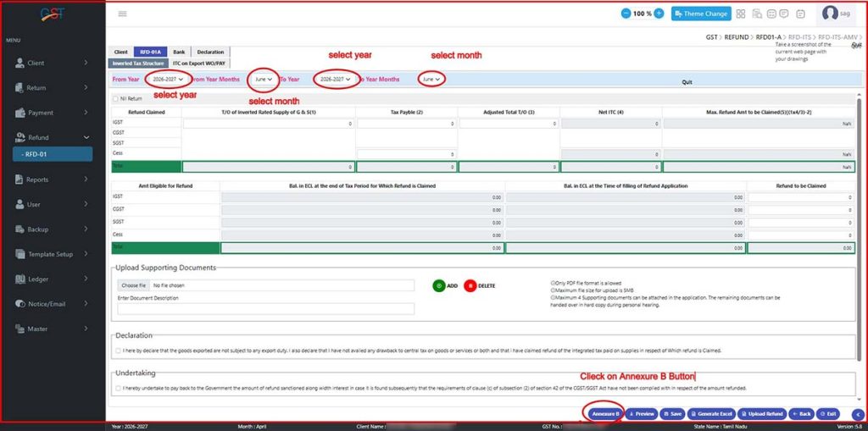Click the Notice/Email icon in sidebar
868x431 pixels.
(20, 304)
